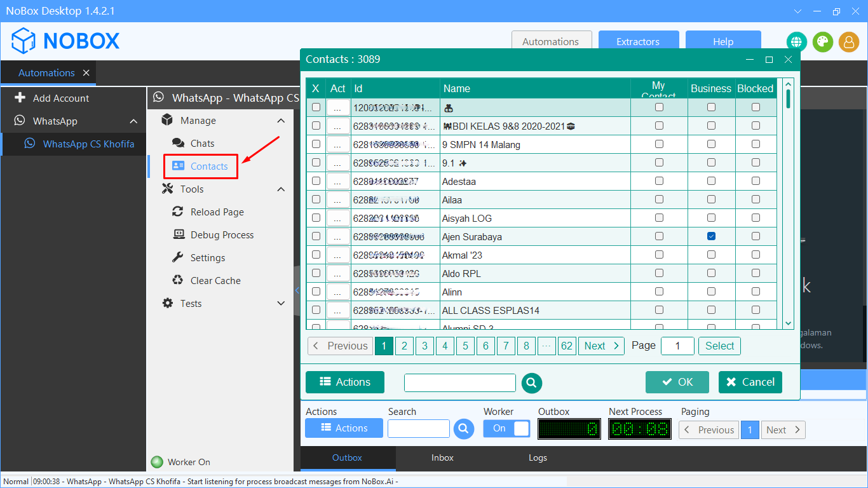Uncheck Business checkbox for Ajen Surabaya
The width and height of the screenshot is (868, 488).
tap(711, 236)
